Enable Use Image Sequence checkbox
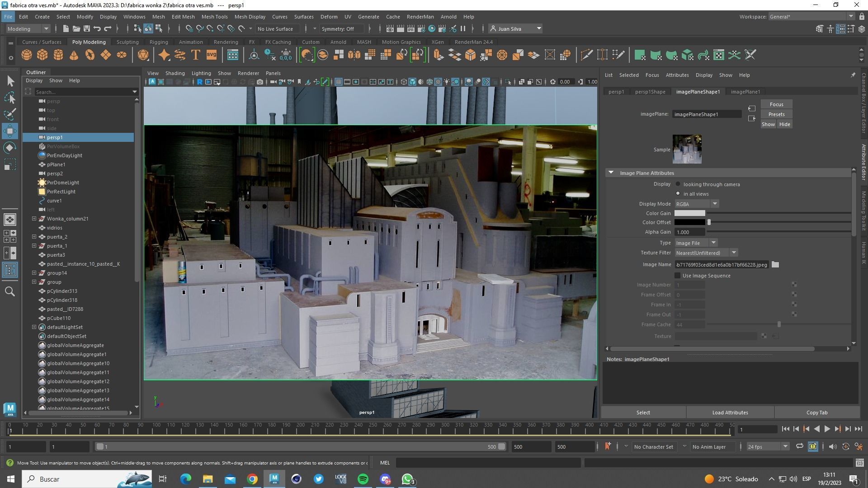868x488 pixels. [x=678, y=276]
